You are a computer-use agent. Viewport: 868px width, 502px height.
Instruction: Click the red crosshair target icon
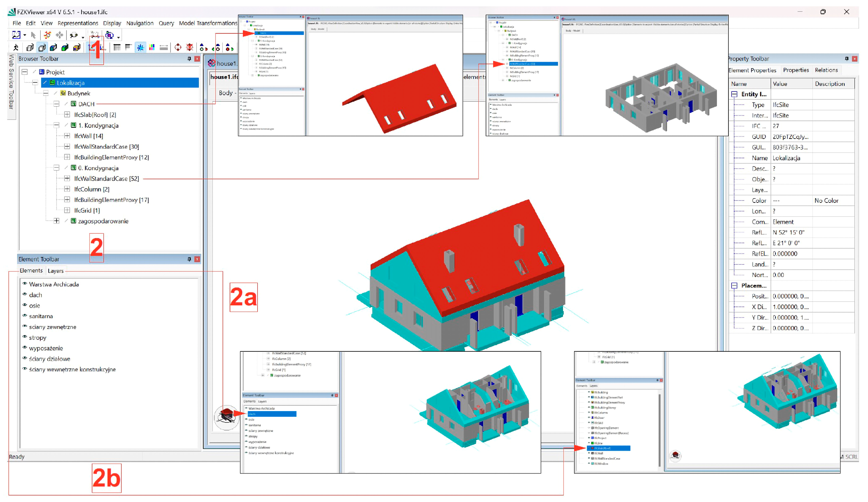pos(178,47)
